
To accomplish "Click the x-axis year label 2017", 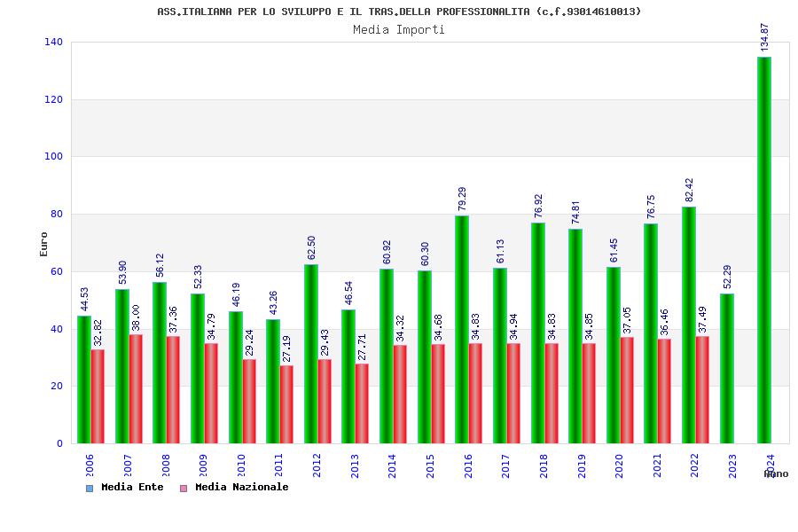I will [505, 465].
